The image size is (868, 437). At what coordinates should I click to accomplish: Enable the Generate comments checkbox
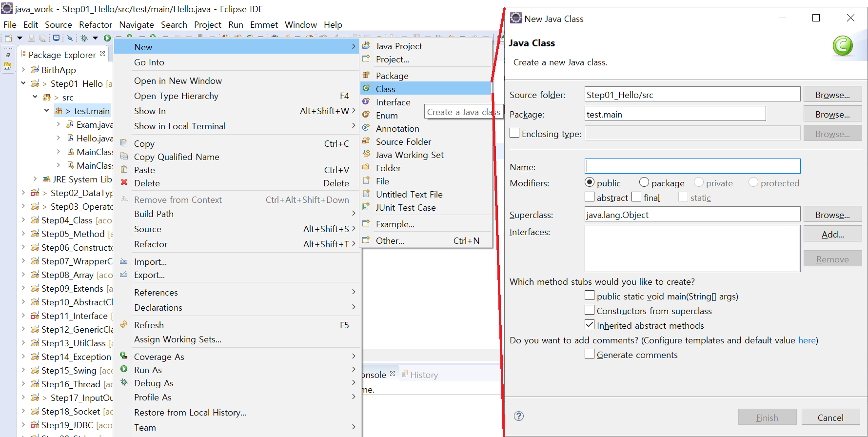[590, 354]
